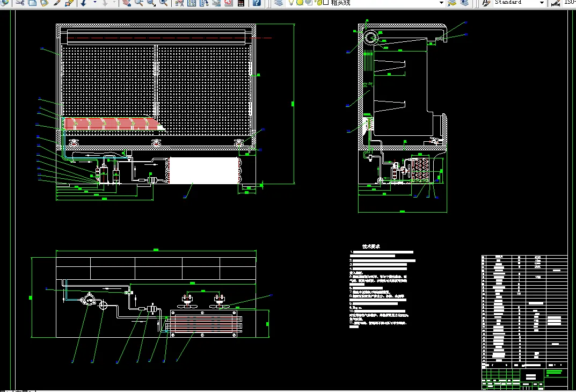Click the 技术要求 heading text in the drawing

pyautogui.click(x=371, y=246)
